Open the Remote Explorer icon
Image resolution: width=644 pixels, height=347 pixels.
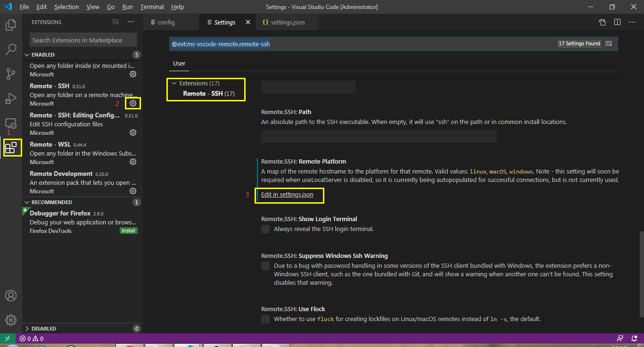(x=10, y=124)
